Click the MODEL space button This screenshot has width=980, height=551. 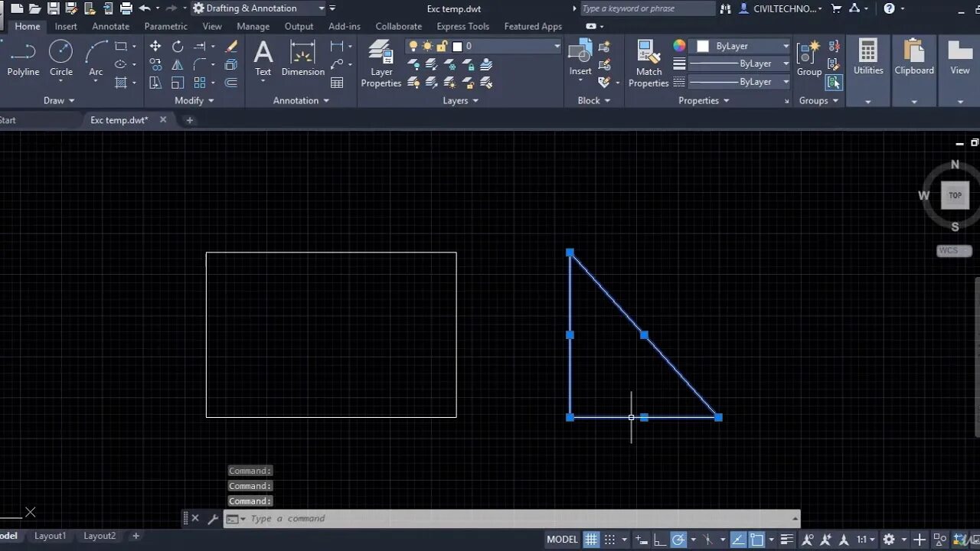[562, 540]
